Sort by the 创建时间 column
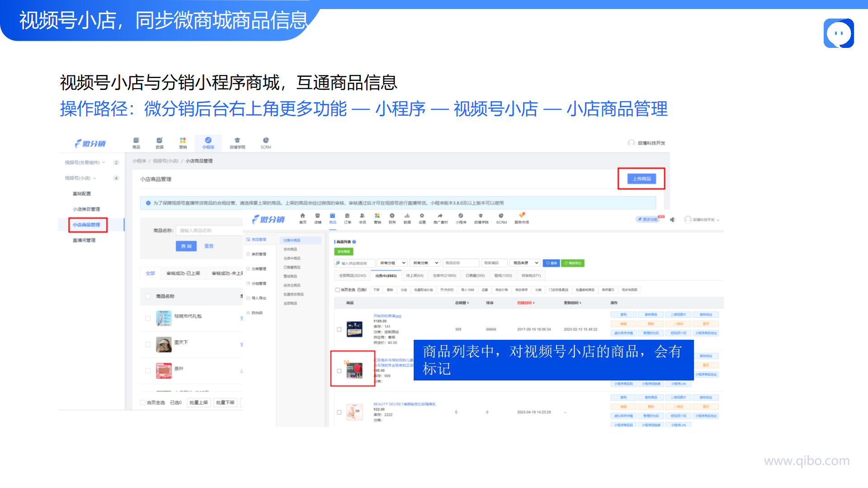The width and height of the screenshot is (868, 488). point(526,303)
